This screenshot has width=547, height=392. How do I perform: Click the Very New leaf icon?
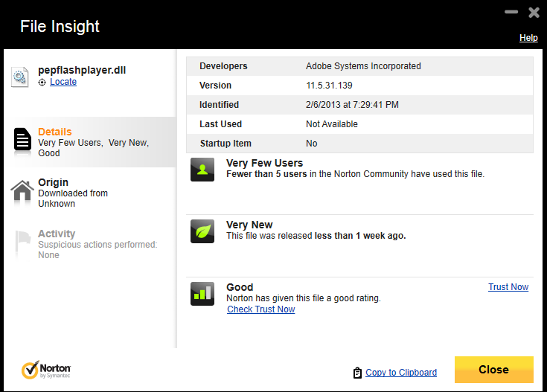coord(202,231)
